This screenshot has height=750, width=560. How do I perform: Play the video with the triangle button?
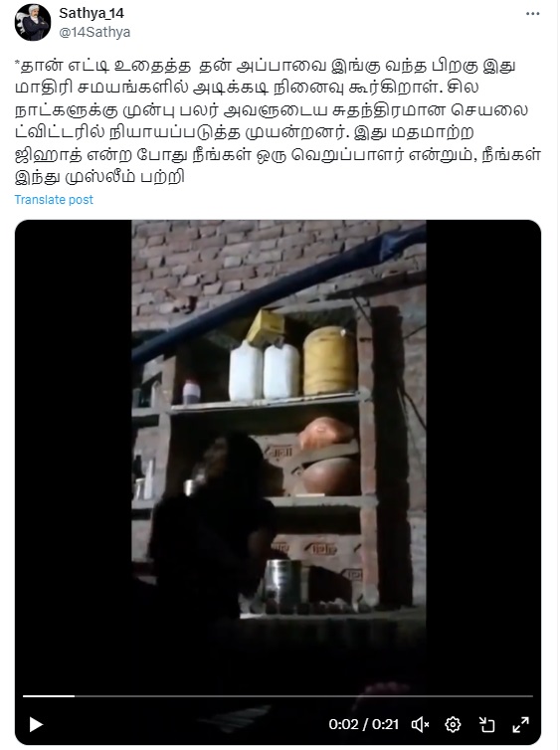point(36,724)
